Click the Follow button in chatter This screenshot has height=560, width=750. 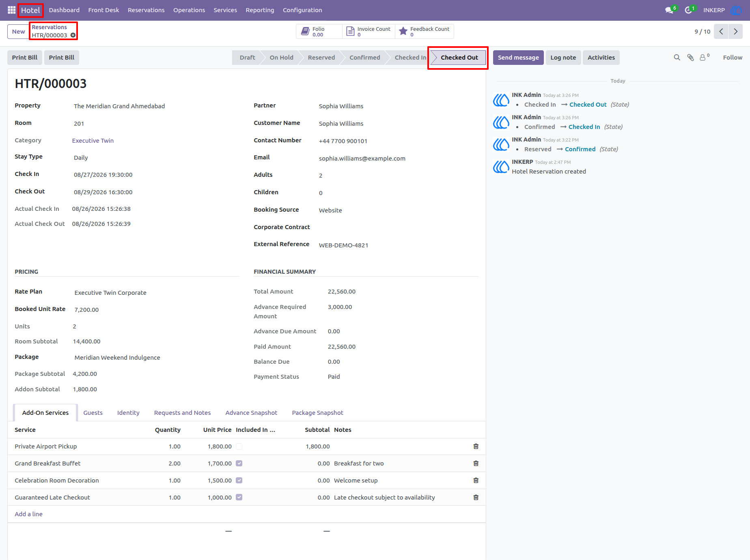coord(733,58)
